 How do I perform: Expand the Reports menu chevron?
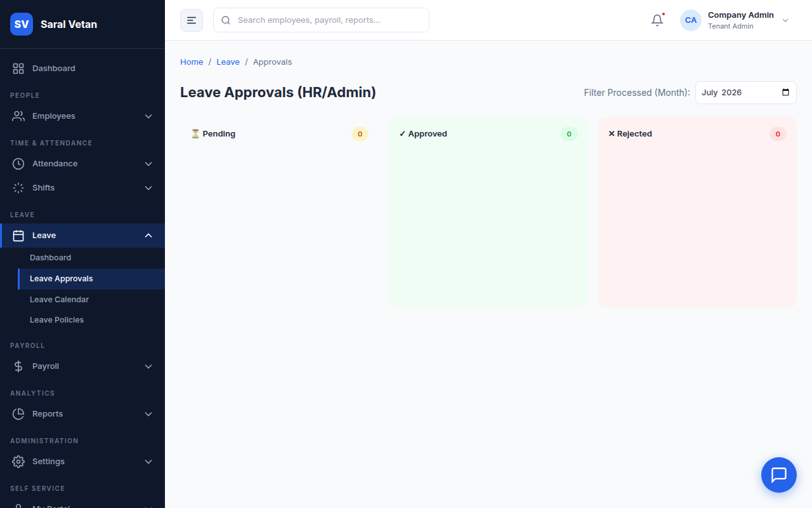point(148,414)
